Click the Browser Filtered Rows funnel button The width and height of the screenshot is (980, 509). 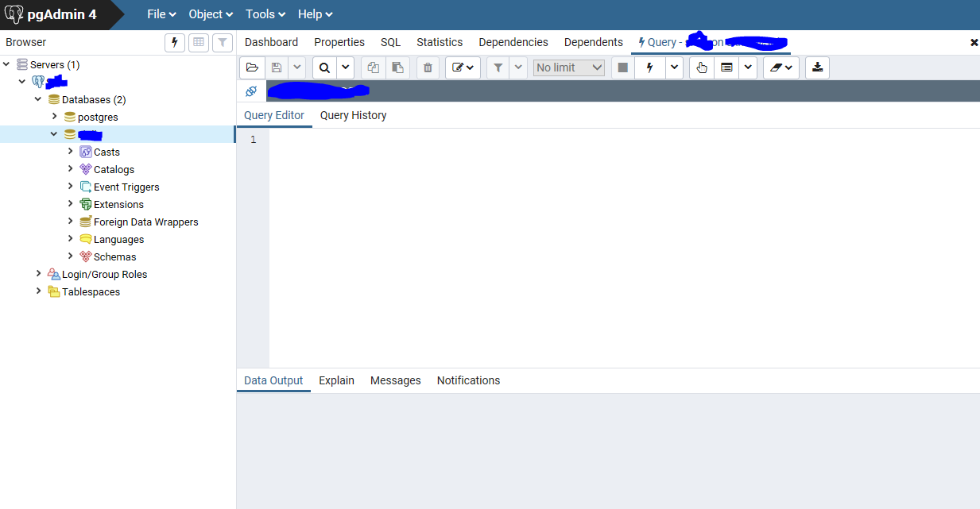(223, 42)
